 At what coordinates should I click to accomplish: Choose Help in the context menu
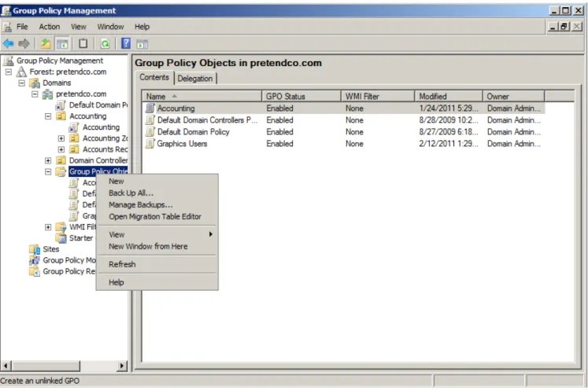pyautogui.click(x=157, y=282)
